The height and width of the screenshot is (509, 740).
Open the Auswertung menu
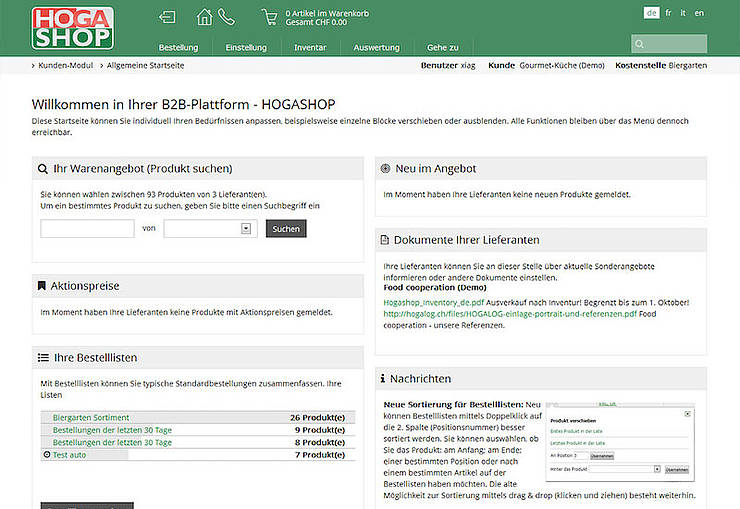point(377,48)
